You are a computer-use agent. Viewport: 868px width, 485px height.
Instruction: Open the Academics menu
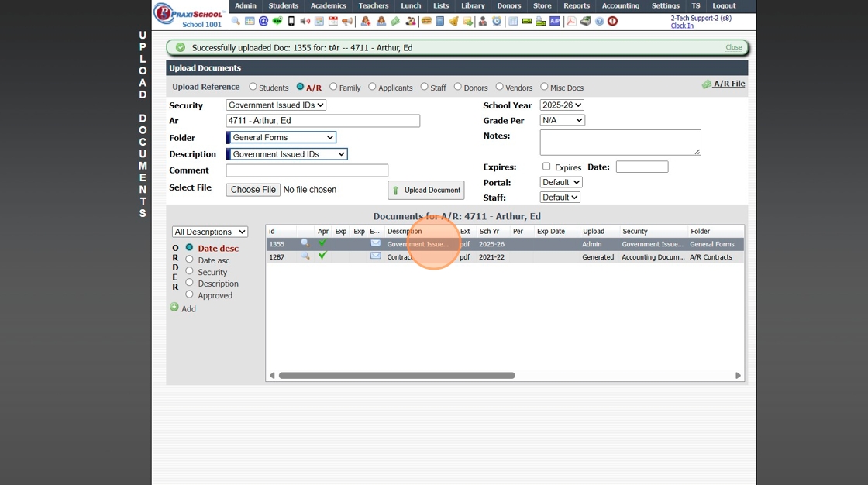[329, 5]
